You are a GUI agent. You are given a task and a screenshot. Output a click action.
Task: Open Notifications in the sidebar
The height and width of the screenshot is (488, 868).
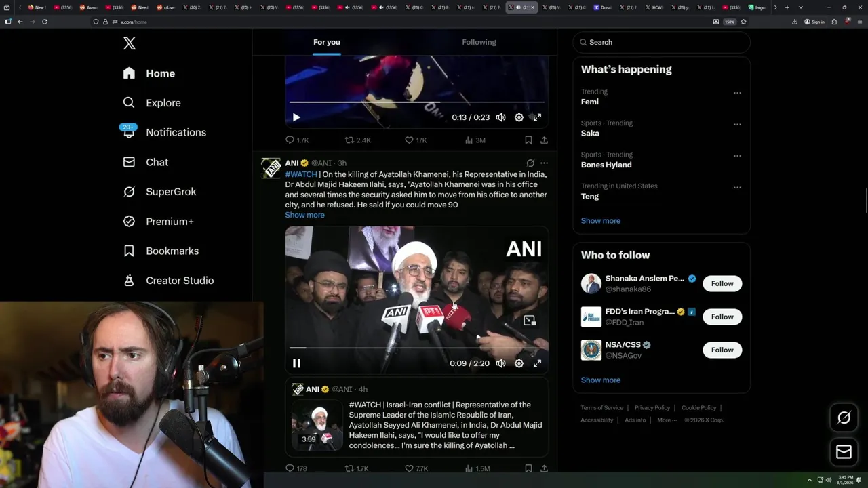164,132
